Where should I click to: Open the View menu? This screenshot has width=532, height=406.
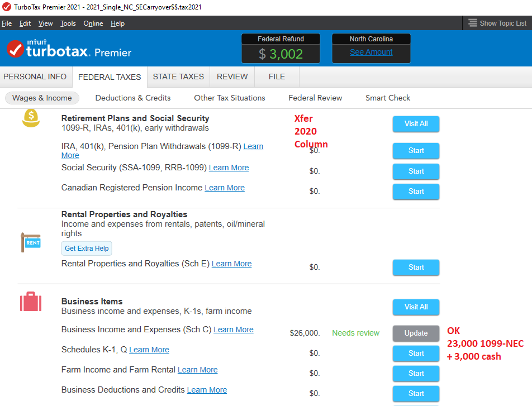pos(45,23)
